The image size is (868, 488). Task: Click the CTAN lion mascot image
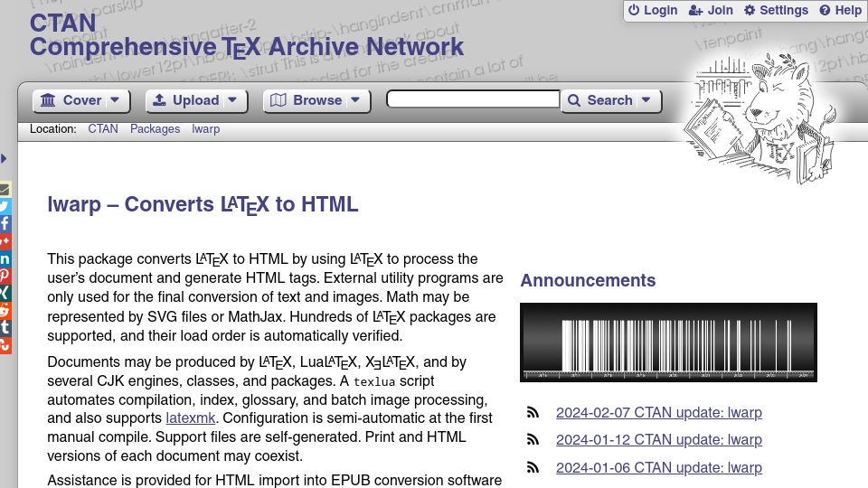click(x=761, y=117)
